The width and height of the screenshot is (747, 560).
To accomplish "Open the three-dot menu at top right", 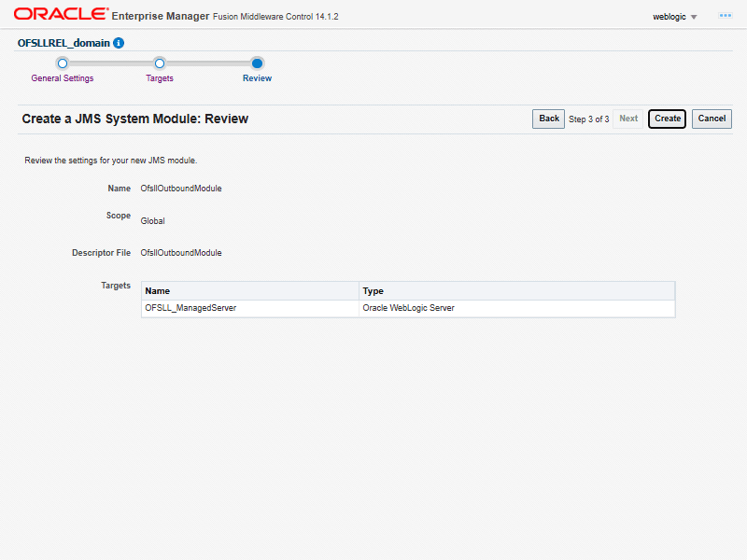I will (x=726, y=16).
